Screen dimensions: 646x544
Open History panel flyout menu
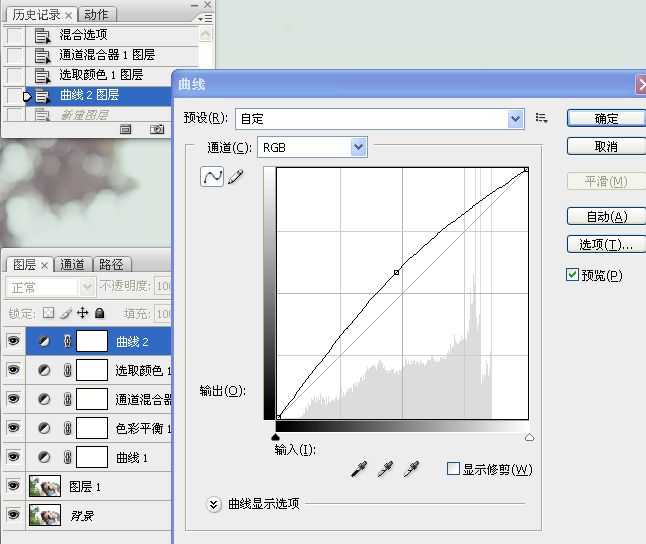coord(205,19)
